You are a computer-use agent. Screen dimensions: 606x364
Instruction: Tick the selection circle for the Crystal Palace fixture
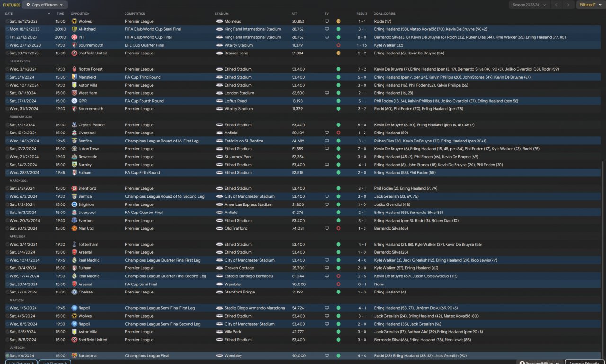pos(7,125)
